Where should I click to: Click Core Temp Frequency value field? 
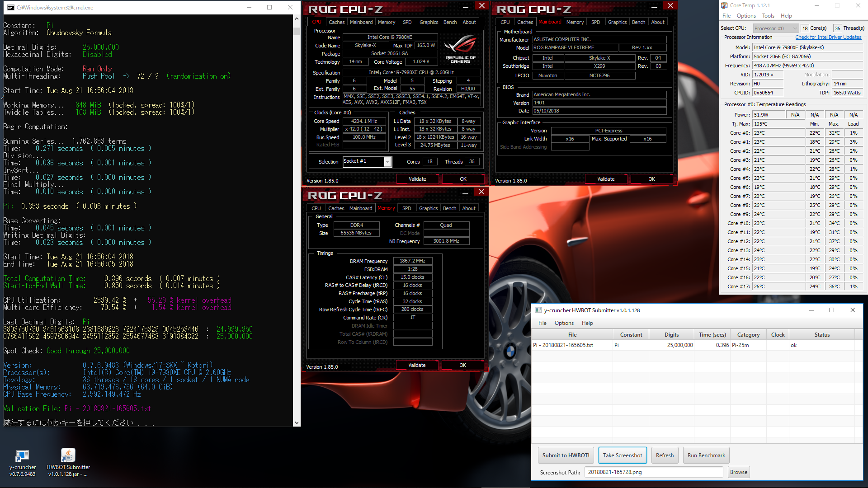point(807,66)
